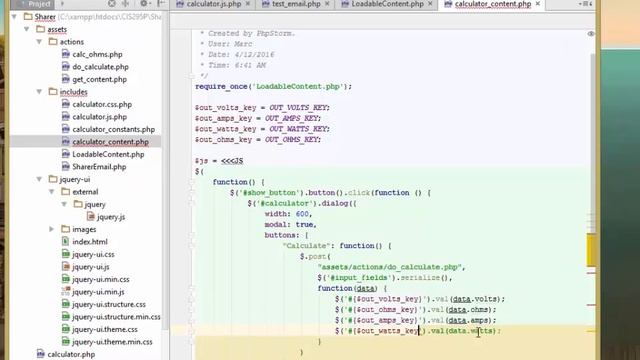Click the inspections eye icon above the editor scrollbar
This screenshot has height=360, width=640.
pyautogui.click(x=591, y=34)
